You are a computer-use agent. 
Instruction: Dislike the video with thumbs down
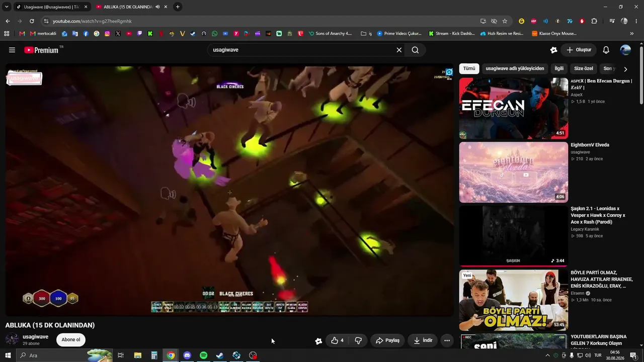(358, 340)
